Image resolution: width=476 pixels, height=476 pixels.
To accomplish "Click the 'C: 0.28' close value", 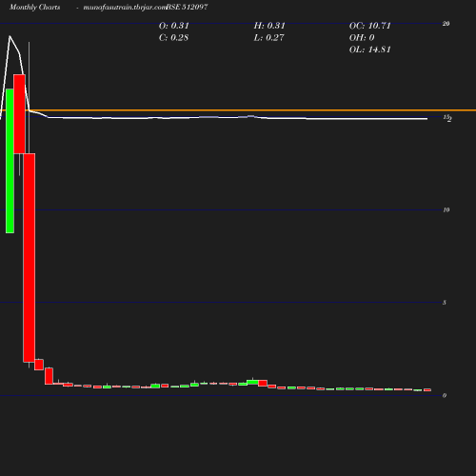I will pos(173,38).
